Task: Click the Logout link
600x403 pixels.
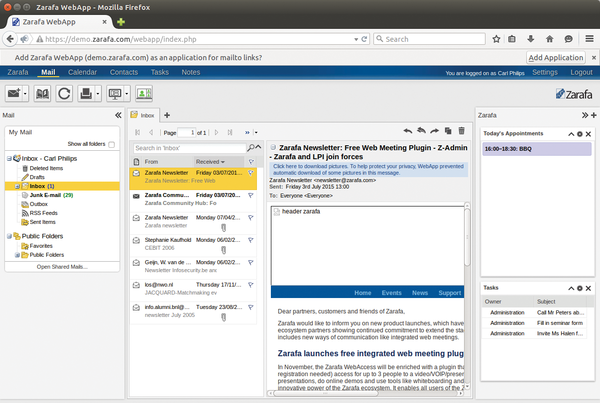Action: (581, 72)
